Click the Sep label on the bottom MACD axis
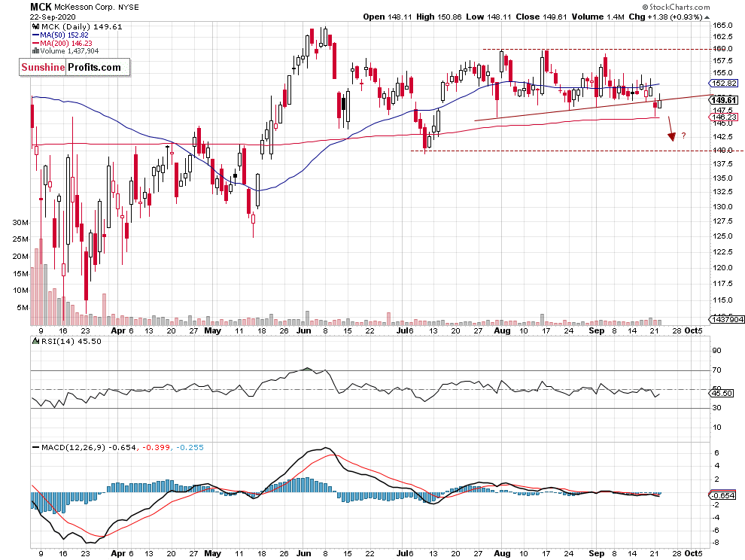 coord(597,553)
